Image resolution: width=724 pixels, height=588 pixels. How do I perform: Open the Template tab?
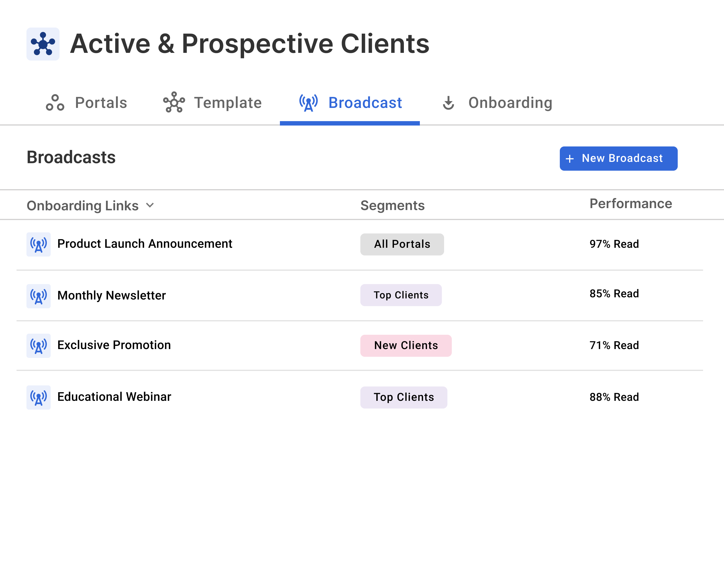(228, 103)
